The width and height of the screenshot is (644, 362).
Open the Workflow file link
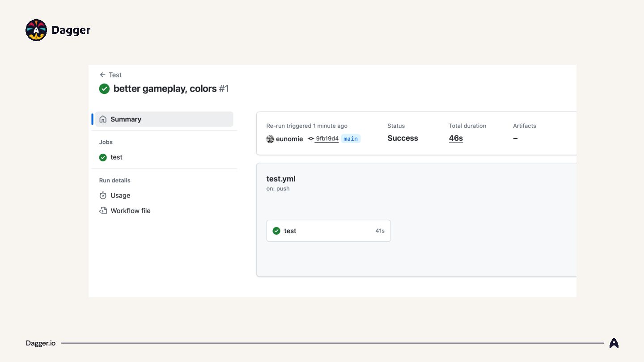(x=130, y=210)
